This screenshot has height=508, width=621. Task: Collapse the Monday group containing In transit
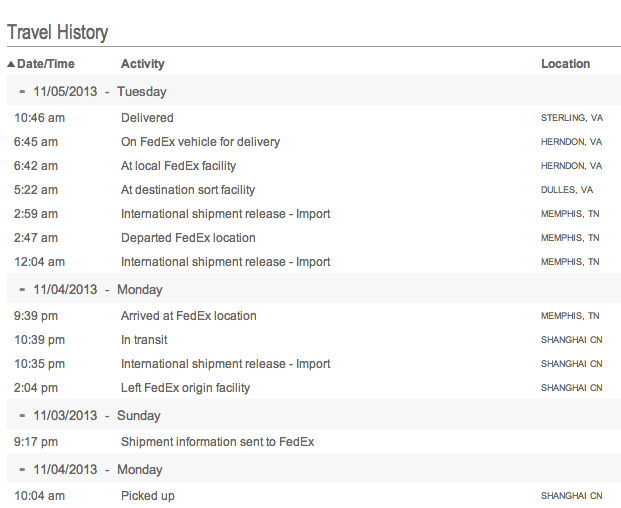22,289
